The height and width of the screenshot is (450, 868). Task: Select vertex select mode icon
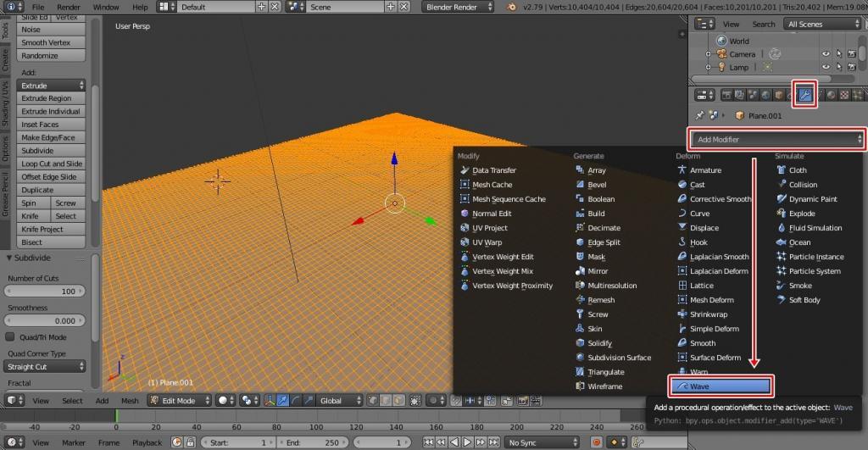373,400
